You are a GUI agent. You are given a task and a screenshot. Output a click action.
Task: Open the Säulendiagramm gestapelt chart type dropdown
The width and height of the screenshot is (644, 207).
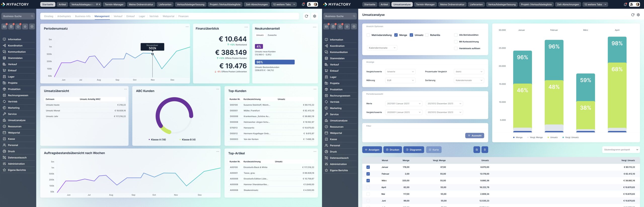pos(621,150)
